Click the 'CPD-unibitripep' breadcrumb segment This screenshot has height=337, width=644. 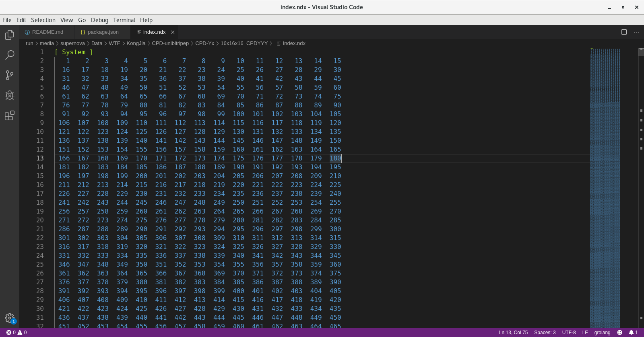(170, 43)
